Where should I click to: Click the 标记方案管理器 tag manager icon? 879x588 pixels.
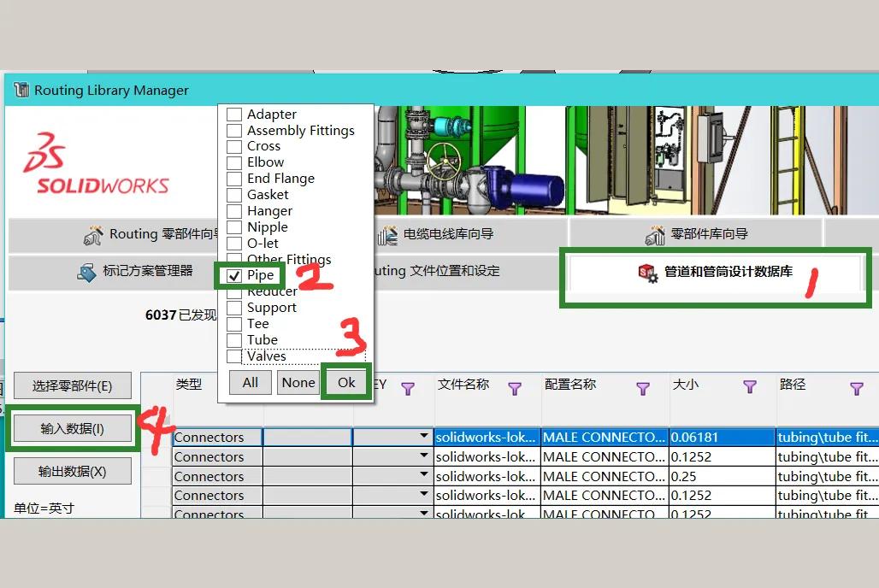[86, 272]
